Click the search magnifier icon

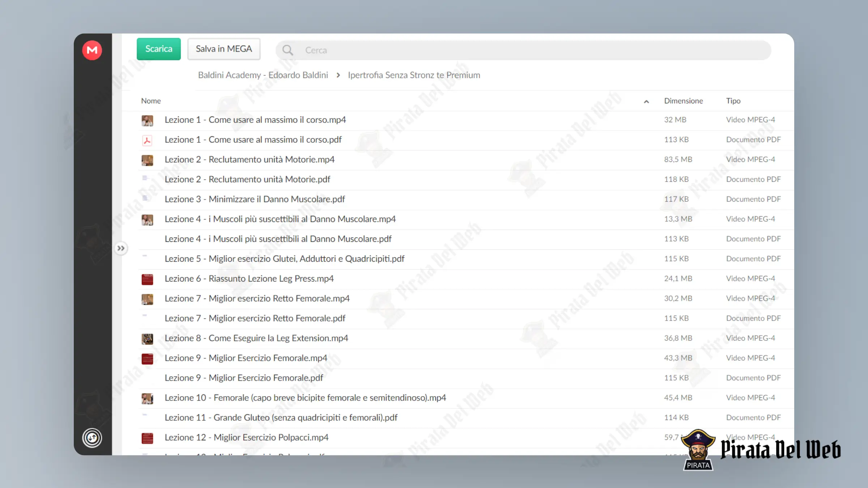pyautogui.click(x=288, y=50)
